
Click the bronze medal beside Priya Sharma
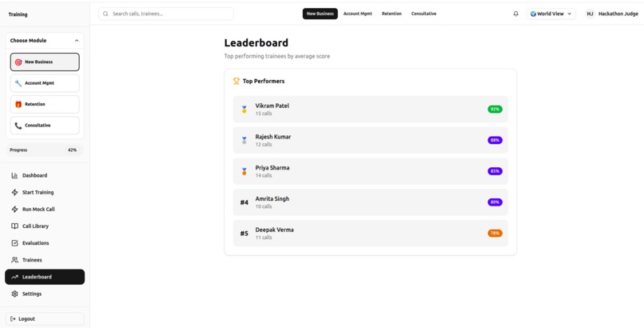244,171
